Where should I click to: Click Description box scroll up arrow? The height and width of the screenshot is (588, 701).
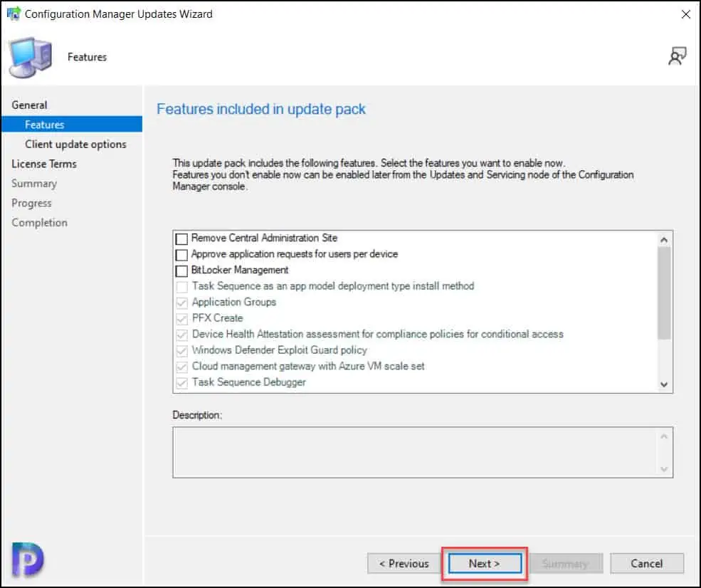tap(664, 436)
